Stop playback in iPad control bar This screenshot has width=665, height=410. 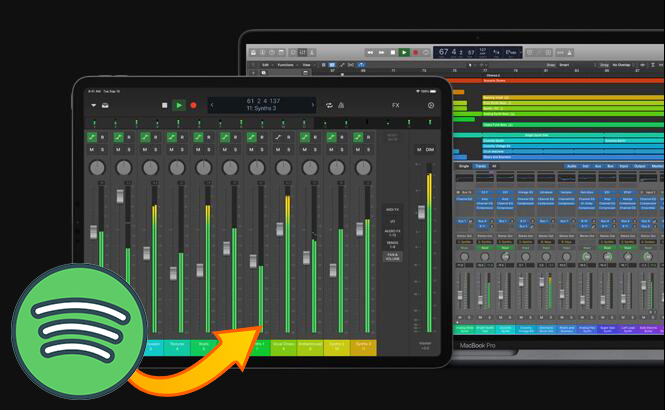point(165,105)
